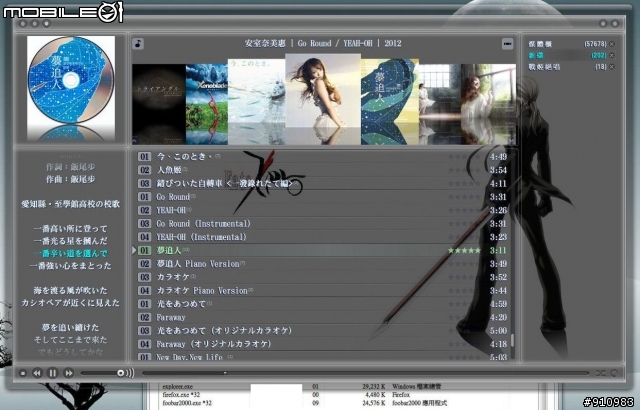
Task: Open the playlist showing (18)
Action: point(567,66)
